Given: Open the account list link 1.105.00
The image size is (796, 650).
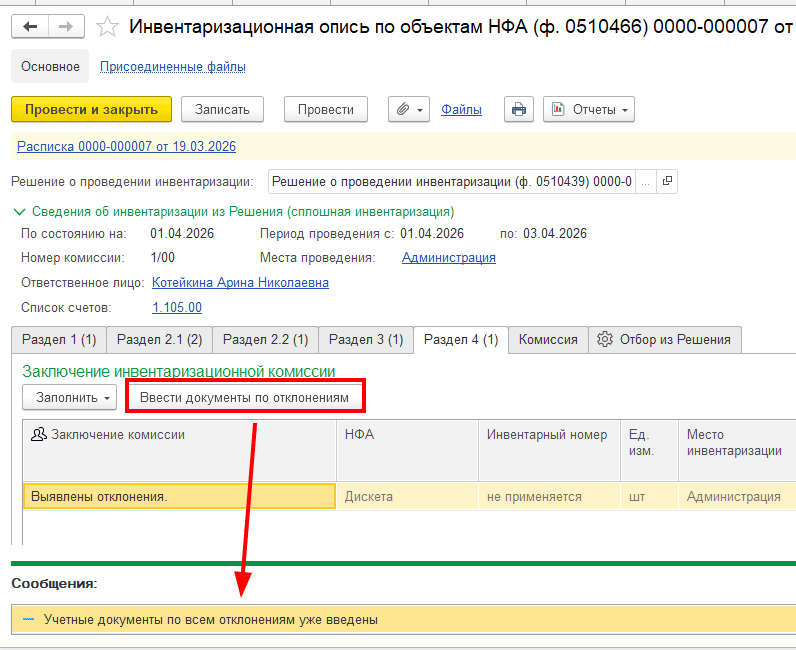Looking at the screenshot, I should (x=177, y=307).
